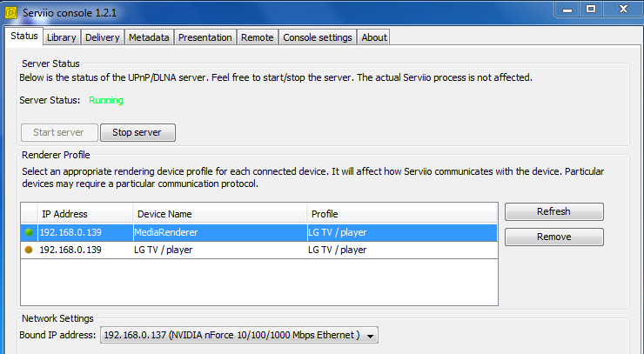Open Profile dropdown for second device row
644x354 pixels.
(x=400, y=250)
